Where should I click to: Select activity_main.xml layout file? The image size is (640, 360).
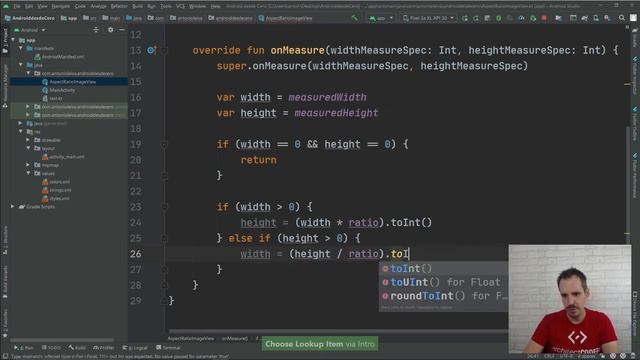(x=63, y=157)
